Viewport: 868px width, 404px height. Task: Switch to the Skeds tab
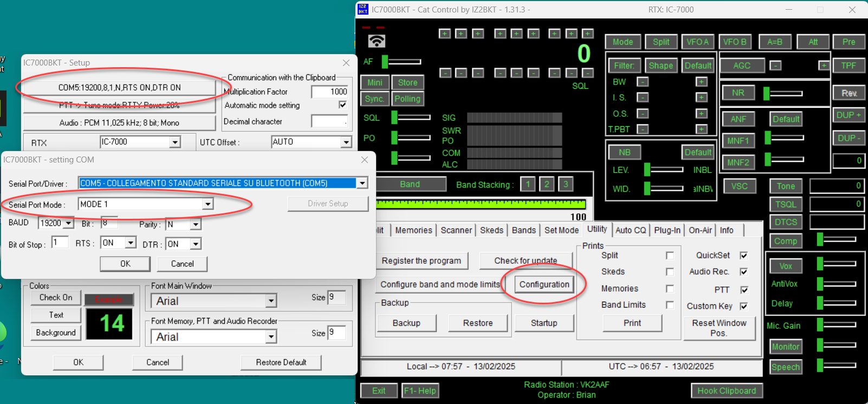pos(491,230)
